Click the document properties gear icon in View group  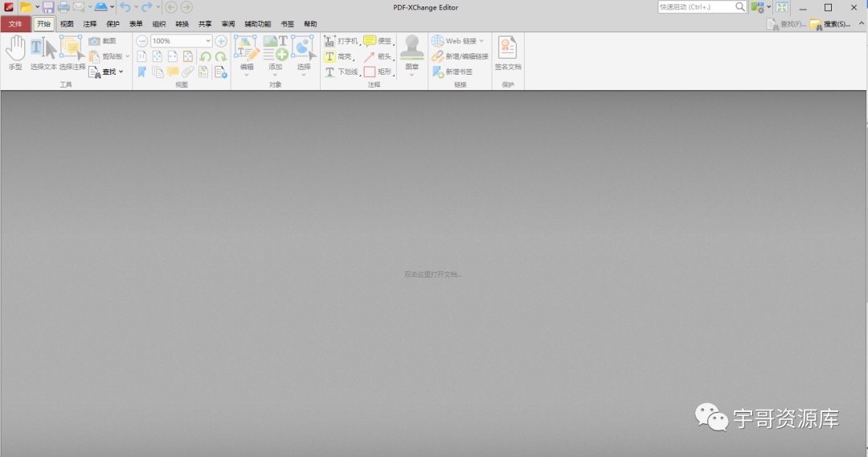coord(221,72)
